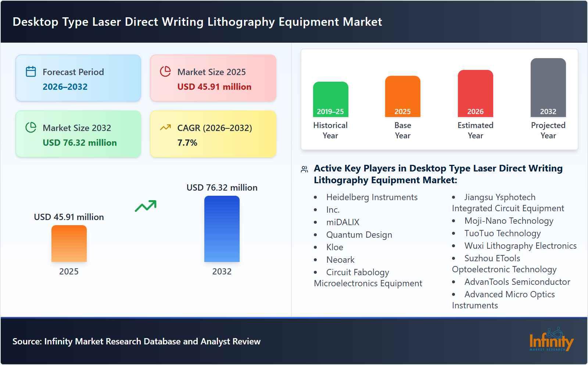Select the pie chart icon on Market Size 2025 card
The width and height of the screenshot is (588, 365).
(x=165, y=72)
